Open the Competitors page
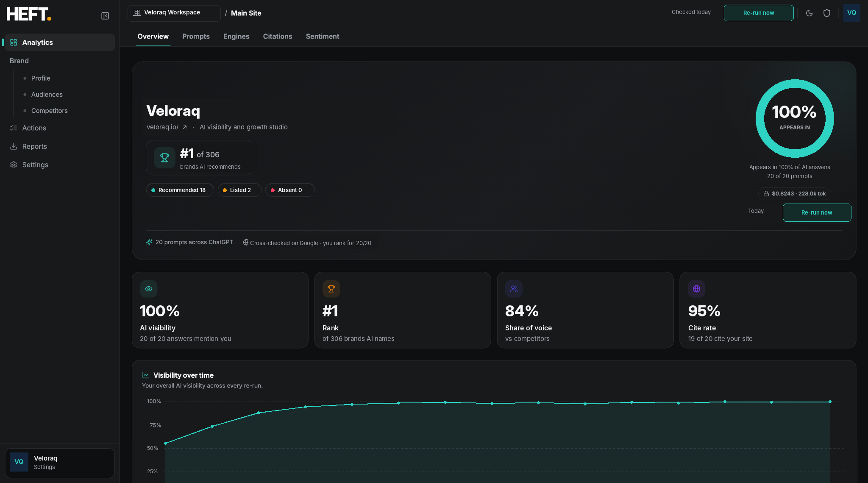This screenshot has height=483, width=868. [49, 111]
